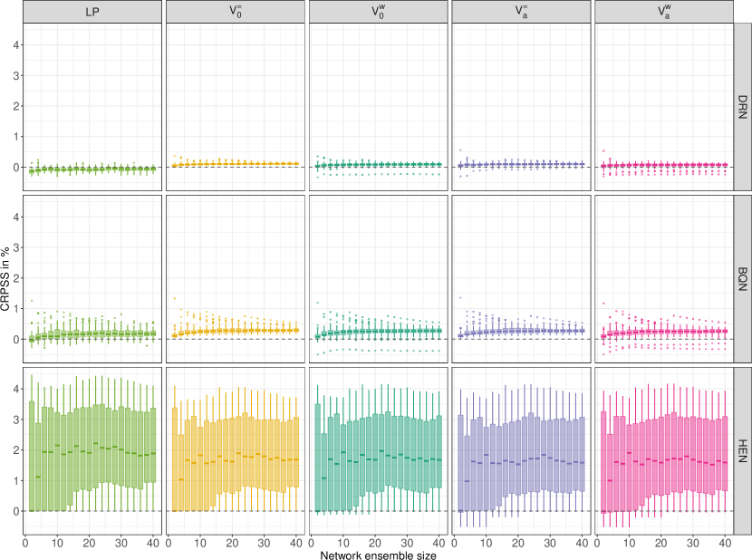Click the LP column header strip

click(92, 12)
